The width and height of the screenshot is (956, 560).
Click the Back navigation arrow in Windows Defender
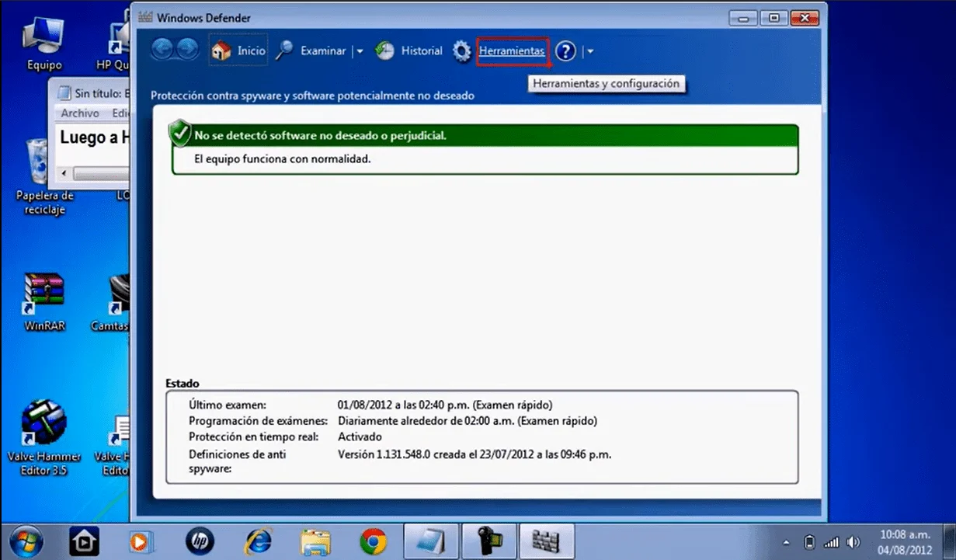pyautogui.click(x=162, y=50)
